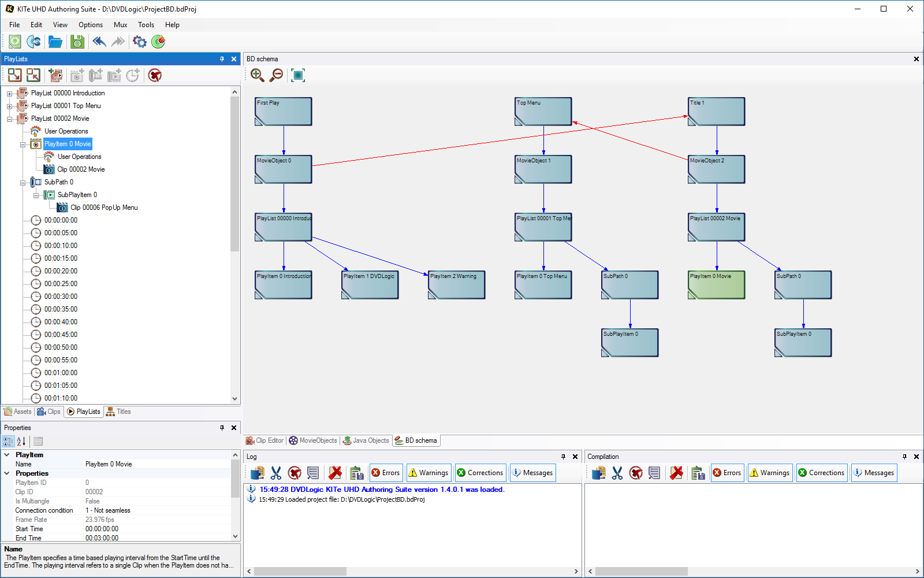Expand PlayList 00000 Introduction tree node

pos(9,94)
